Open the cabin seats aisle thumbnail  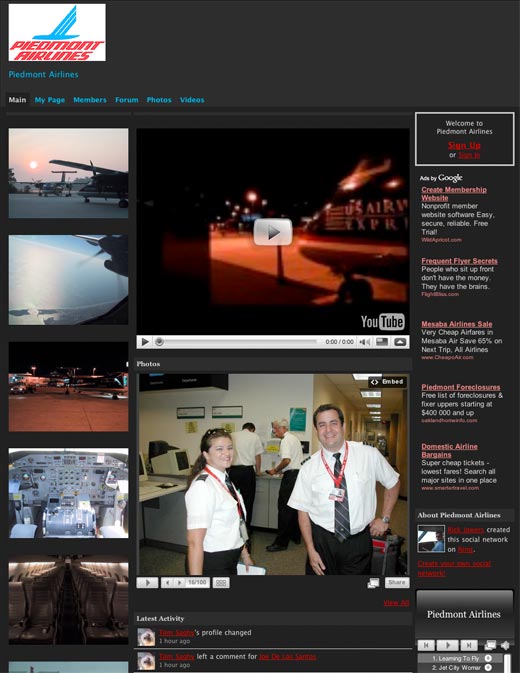tap(68, 600)
